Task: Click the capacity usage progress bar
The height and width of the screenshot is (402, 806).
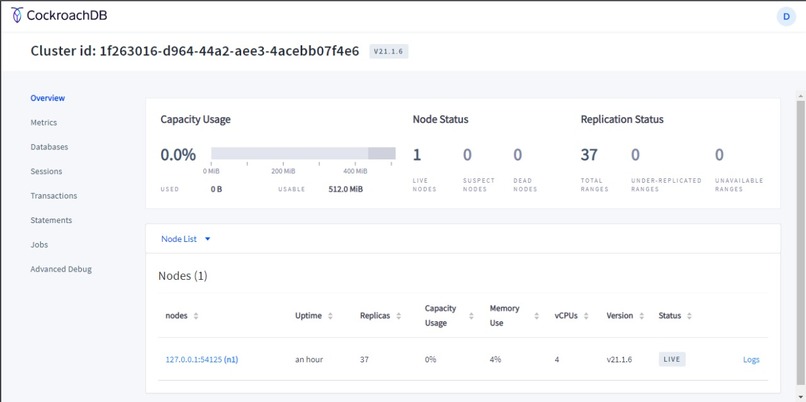Action: tap(303, 153)
